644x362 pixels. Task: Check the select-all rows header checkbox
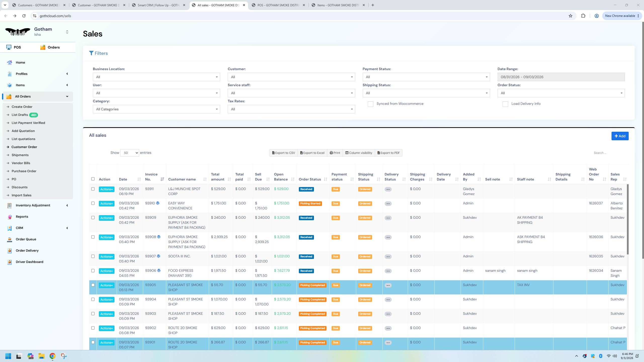tap(93, 179)
